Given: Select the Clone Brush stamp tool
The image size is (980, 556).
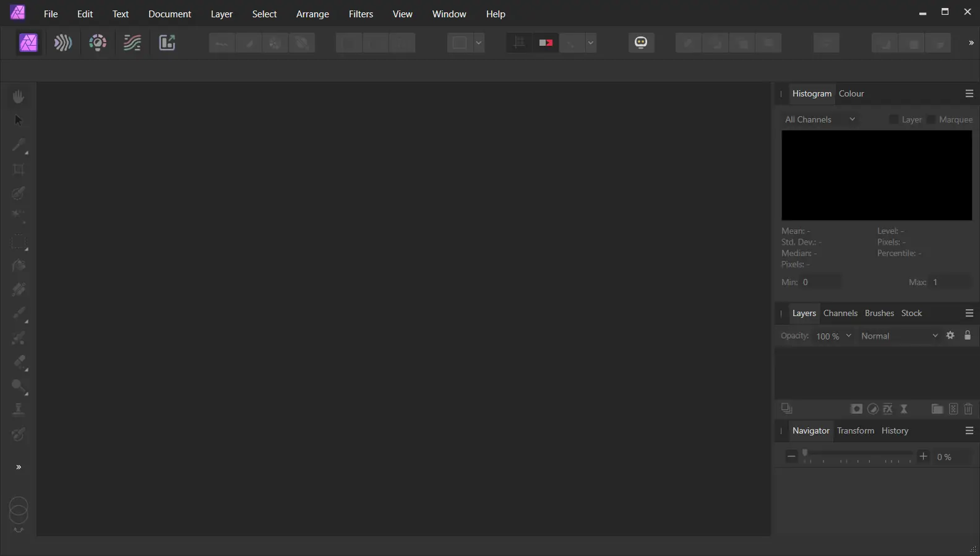Looking at the screenshot, I should (x=19, y=410).
